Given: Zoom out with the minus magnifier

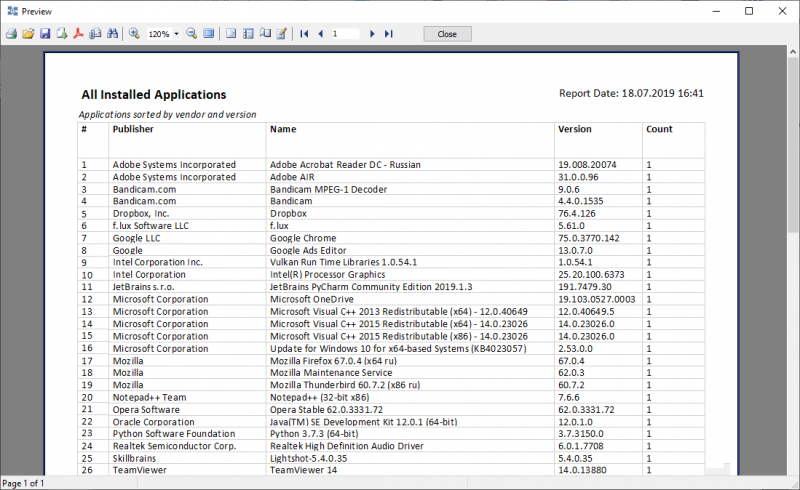Looking at the screenshot, I should pyautogui.click(x=192, y=34).
